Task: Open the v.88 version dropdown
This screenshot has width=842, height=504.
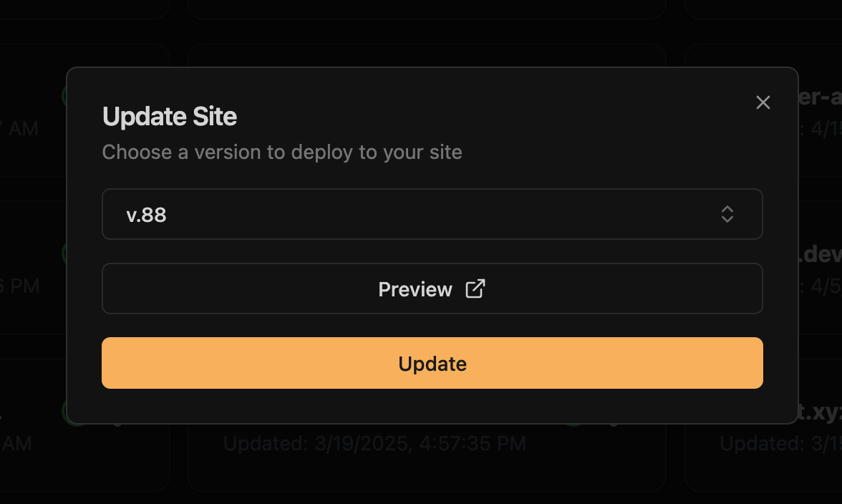Action: [432, 214]
